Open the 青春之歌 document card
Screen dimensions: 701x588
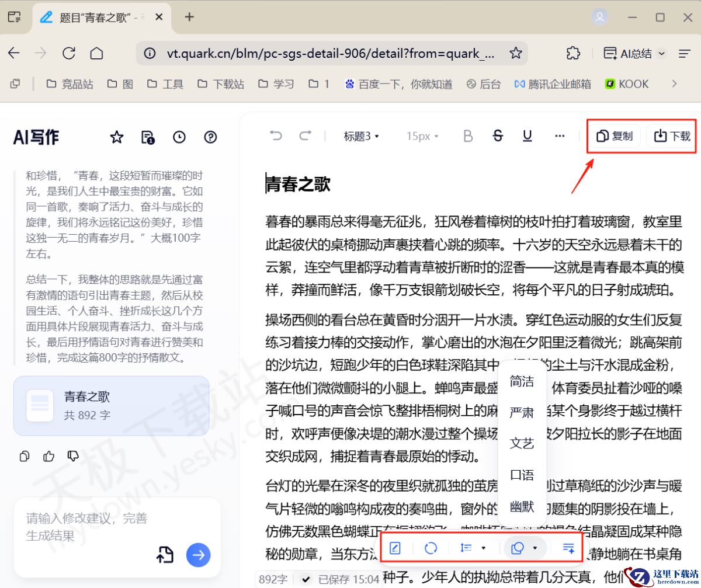pos(111,406)
